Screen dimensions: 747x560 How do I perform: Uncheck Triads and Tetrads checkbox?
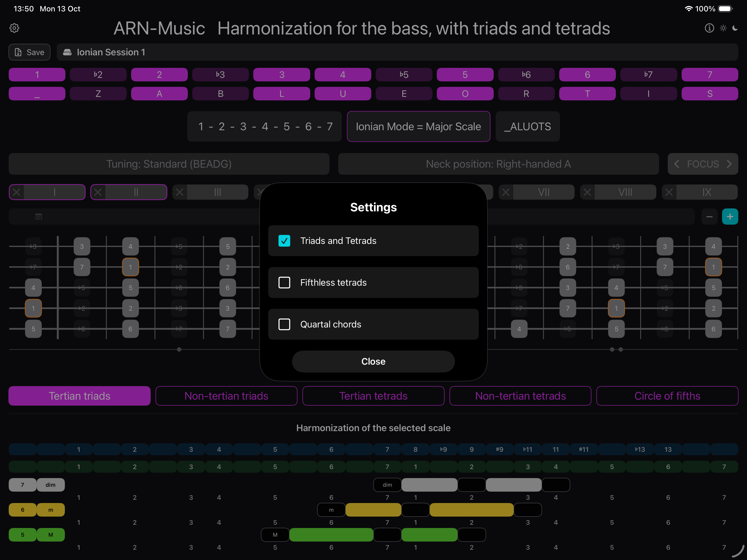284,241
